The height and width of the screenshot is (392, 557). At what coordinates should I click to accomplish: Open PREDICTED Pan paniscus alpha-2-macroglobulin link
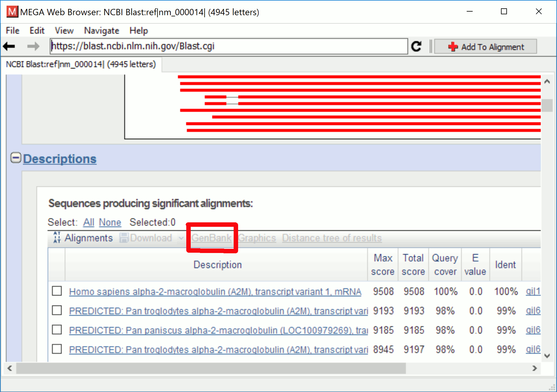click(218, 330)
